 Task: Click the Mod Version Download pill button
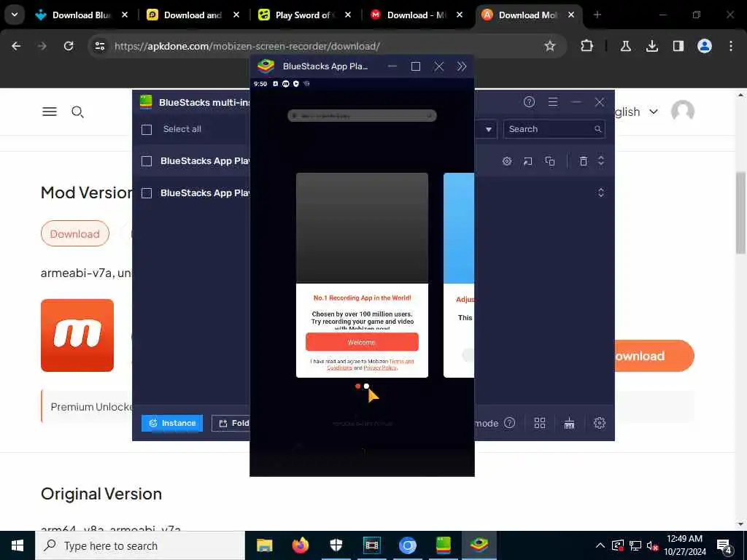pyautogui.click(x=75, y=234)
